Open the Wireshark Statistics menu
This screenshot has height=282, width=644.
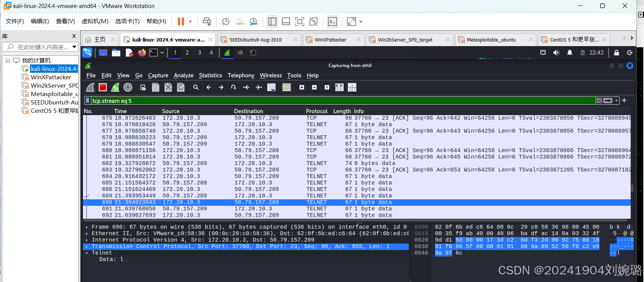(210, 75)
